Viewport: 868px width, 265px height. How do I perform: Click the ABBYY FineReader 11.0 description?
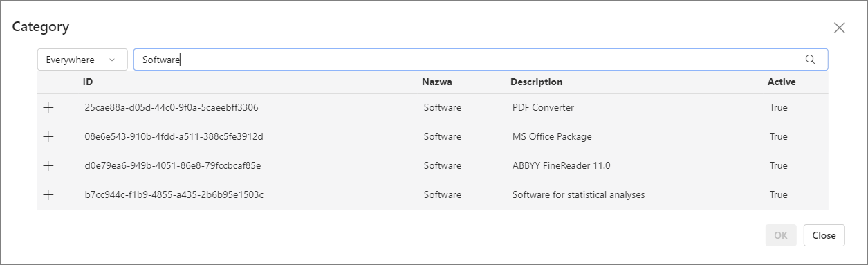point(562,165)
